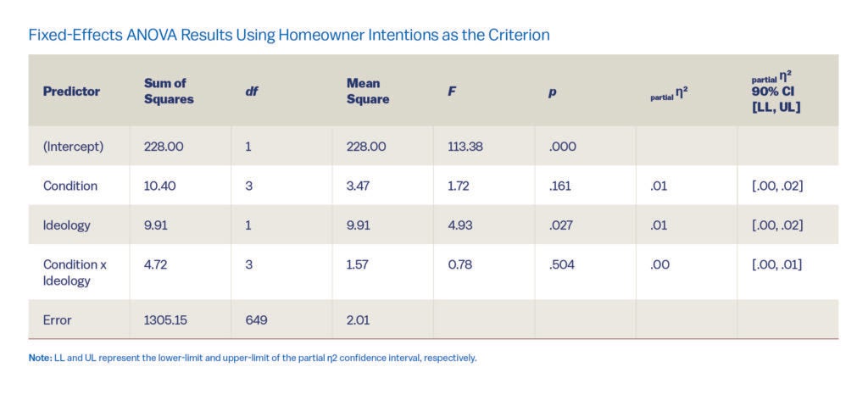The height and width of the screenshot is (400, 868).
Task: Select the F column header
Action: 452,92
